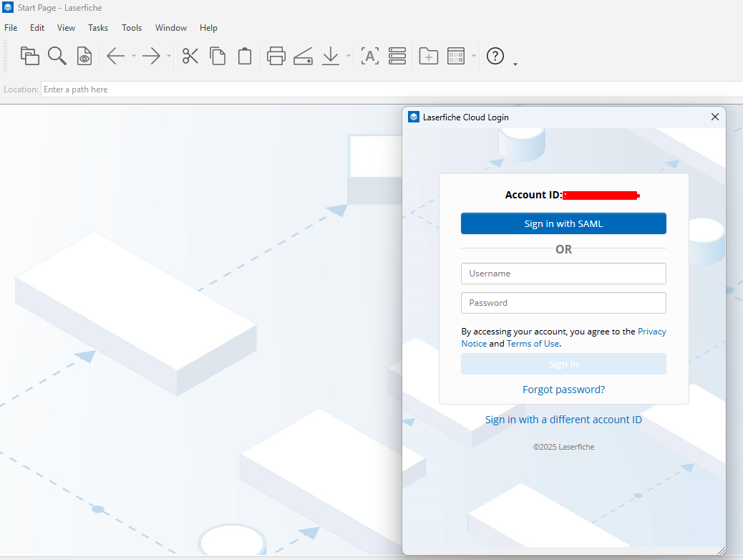The height and width of the screenshot is (560, 743).
Task: Open the View menu
Action: (x=66, y=28)
